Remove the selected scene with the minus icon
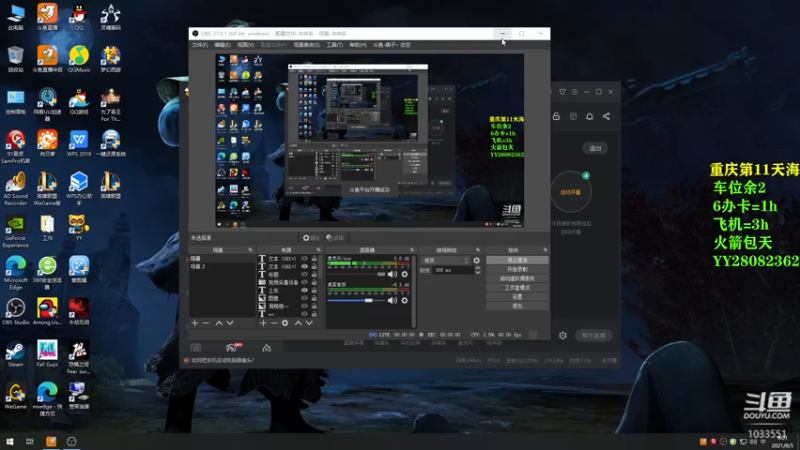Viewport: 800px width, 450px height. (206, 323)
